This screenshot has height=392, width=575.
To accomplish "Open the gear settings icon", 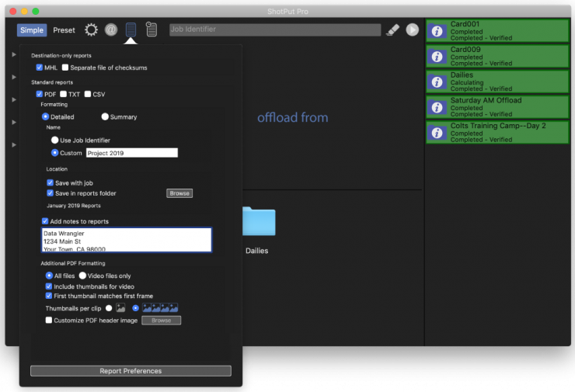I will (x=92, y=29).
